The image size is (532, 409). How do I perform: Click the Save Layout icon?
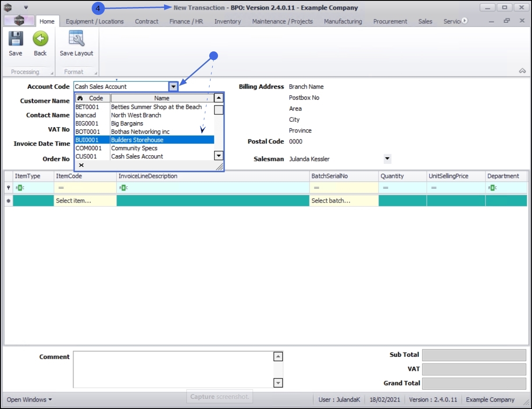tap(76, 39)
